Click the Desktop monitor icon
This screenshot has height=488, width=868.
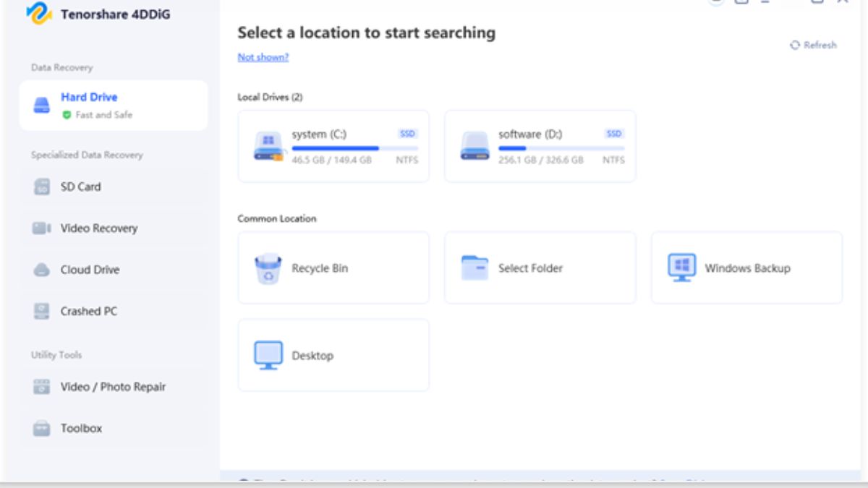(x=268, y=356)
